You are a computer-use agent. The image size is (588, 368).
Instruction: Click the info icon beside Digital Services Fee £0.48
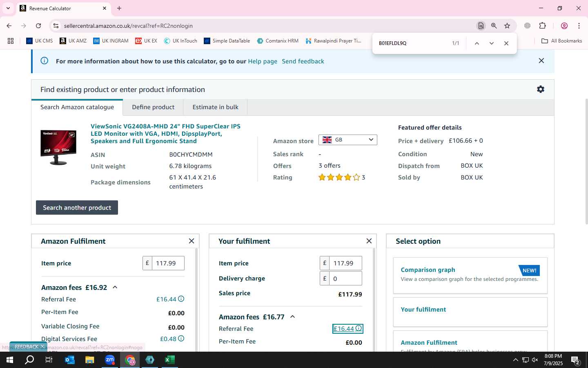pyautogui.click(x=181, y=339)
